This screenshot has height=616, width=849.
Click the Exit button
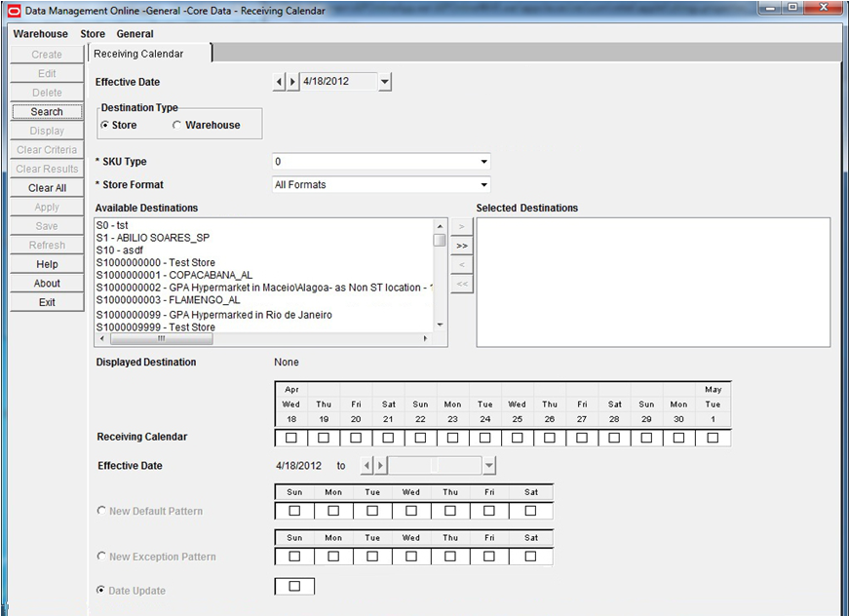tap(47, 302)
